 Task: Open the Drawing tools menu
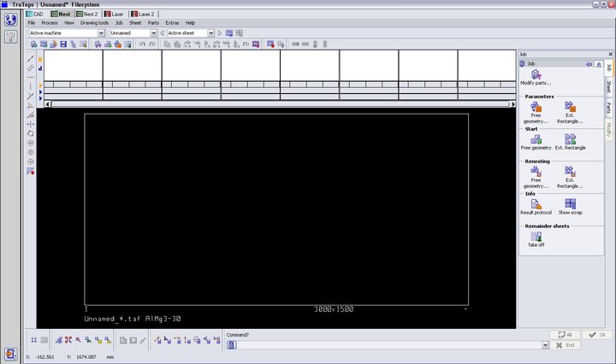click(x=94, y=23)
